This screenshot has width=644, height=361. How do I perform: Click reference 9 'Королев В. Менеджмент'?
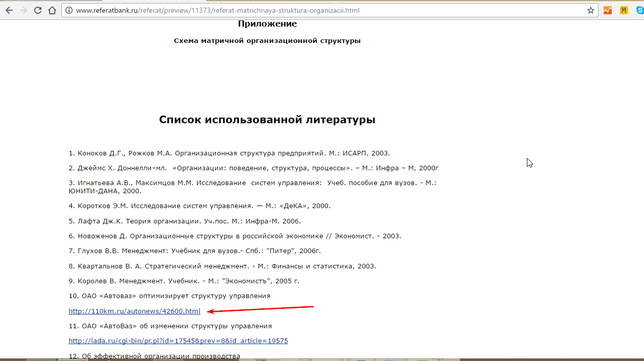pos(184,281)
